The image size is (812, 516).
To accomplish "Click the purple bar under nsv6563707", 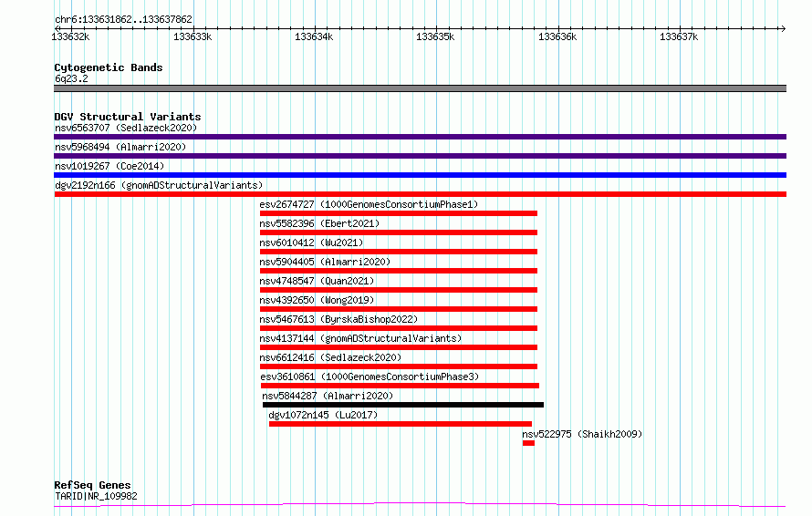I will click(x=420, y=137).
